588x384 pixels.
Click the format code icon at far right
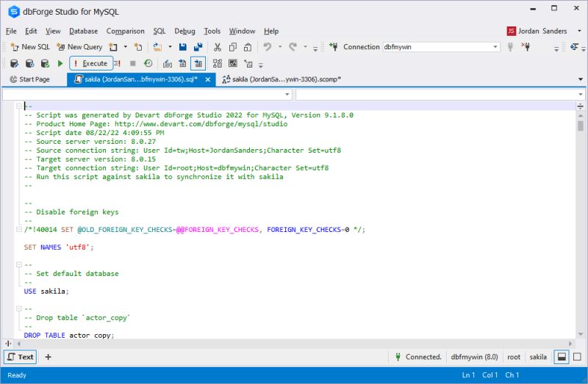[574, 47]
